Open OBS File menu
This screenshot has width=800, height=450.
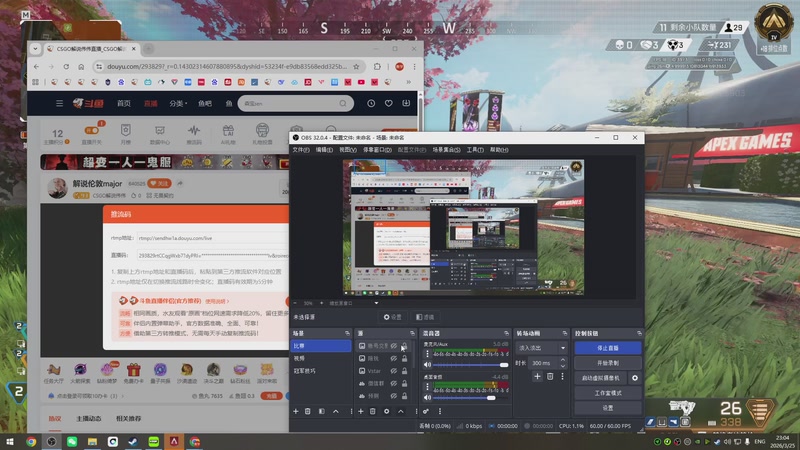click(x=301, y=149)
